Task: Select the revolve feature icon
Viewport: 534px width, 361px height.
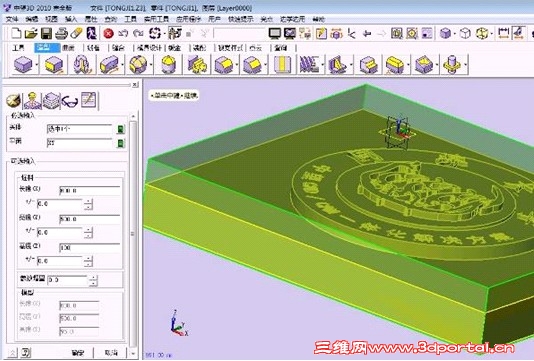Action: (x=81, y=65)
